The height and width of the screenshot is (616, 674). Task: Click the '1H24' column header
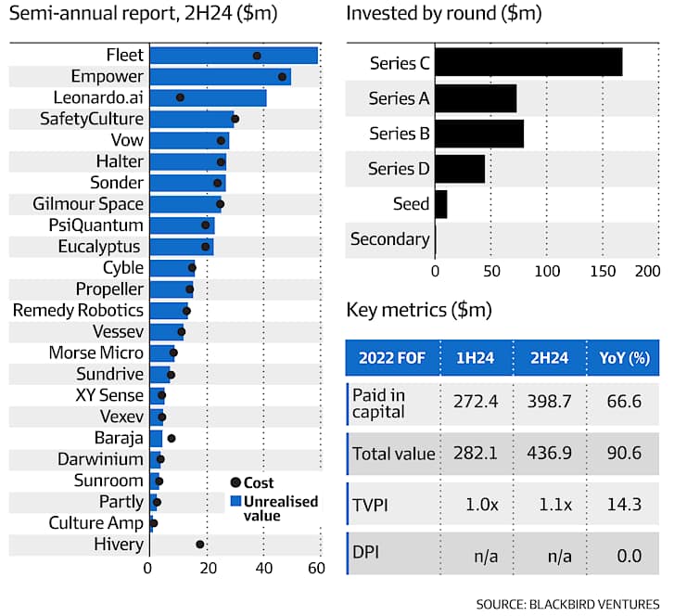[476, 358]
